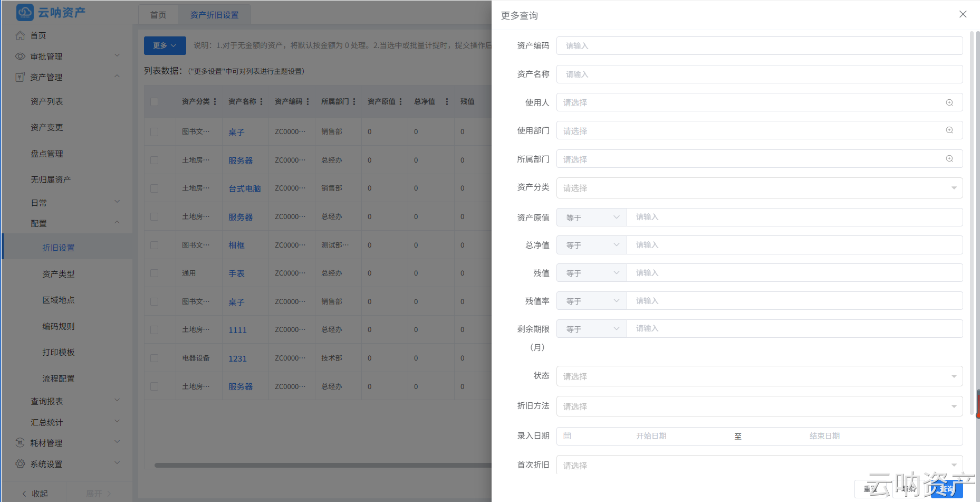Switch to the 首页 tab
This screenshot has width=980, height=502.
(x=158, y=15)
